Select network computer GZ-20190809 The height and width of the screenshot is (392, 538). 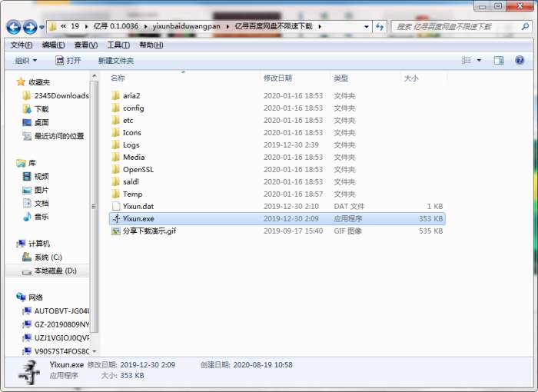(55, 324)
